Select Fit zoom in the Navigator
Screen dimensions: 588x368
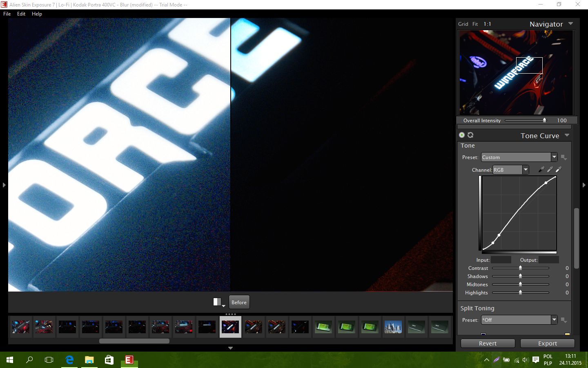click(x=475, y=24)
